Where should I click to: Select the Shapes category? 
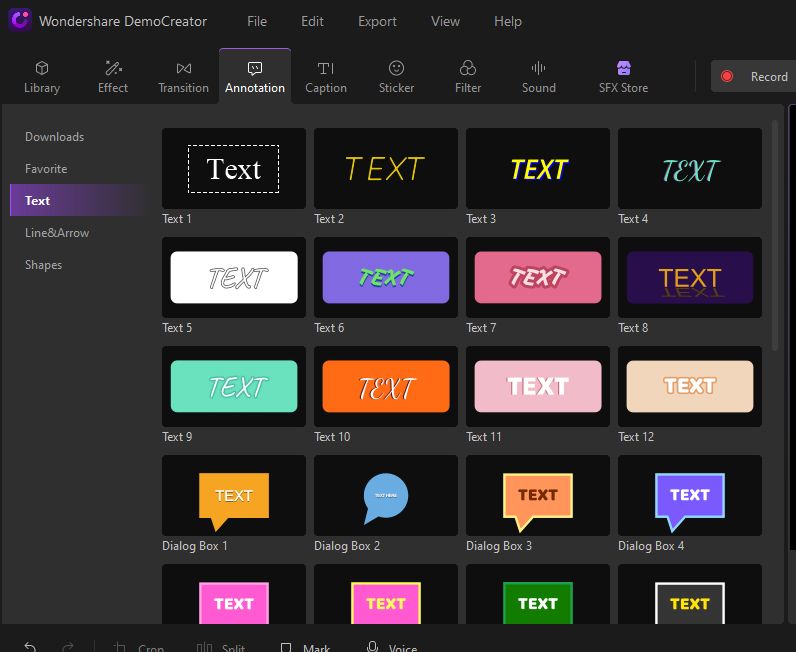(43, 265)
